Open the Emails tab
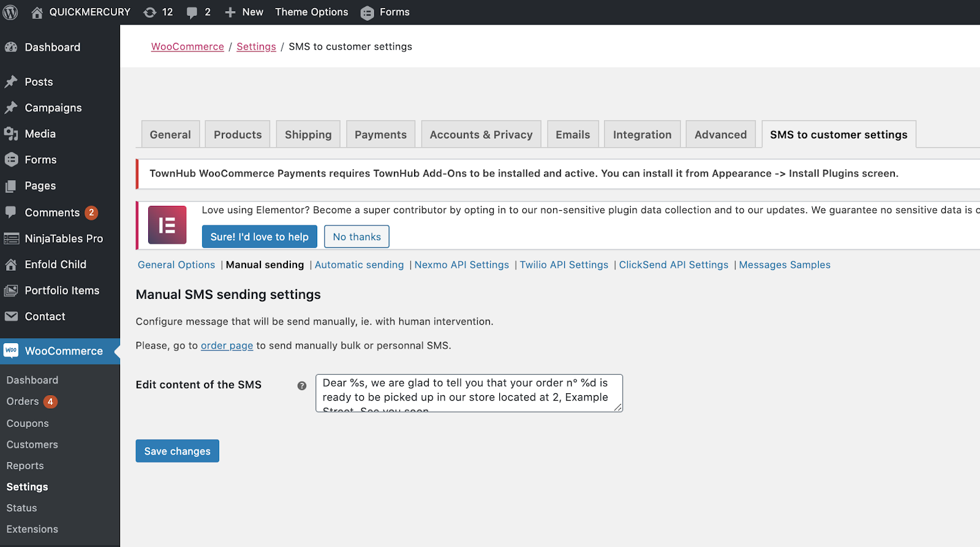The width and height of the screenshot is (980, 547). [573, 135]
